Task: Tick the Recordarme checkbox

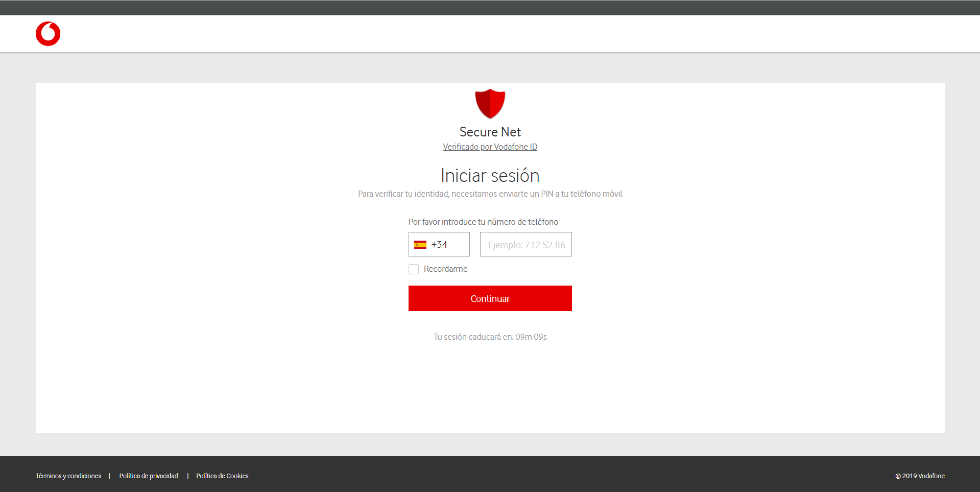Action: click(x=414, y=269)
